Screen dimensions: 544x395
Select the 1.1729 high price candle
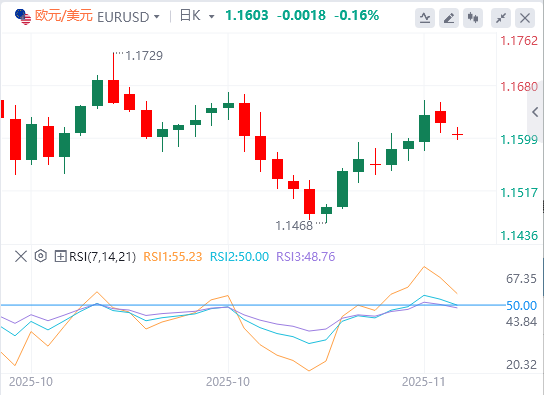[x=113, y=92]
